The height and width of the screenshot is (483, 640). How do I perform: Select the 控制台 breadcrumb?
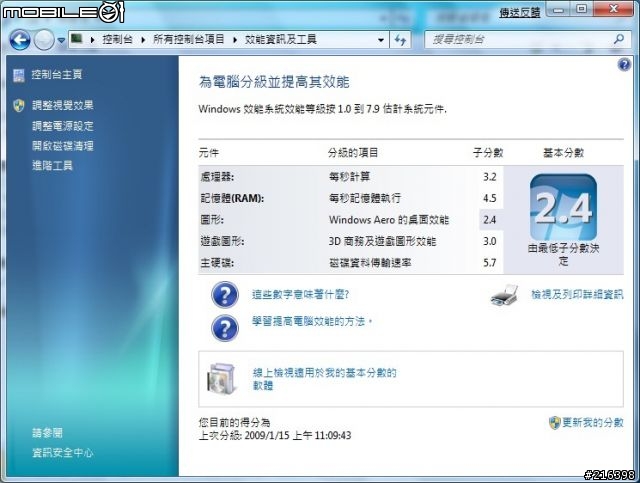118,40
